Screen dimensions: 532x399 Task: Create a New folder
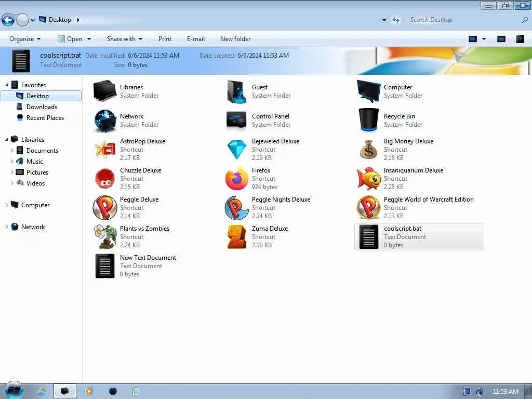[x=235, y=39]
